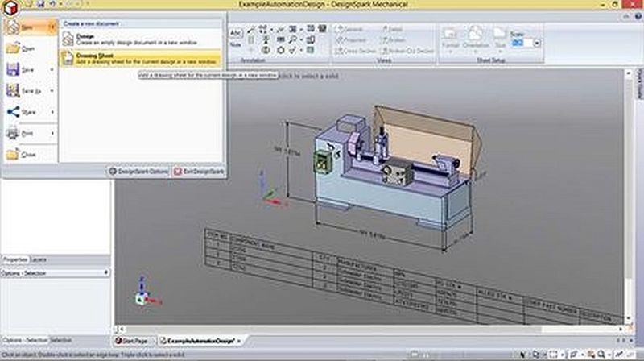Switch to the Properties panel tab
This screenshot has height=361, width=644.
tap(15, 259)
